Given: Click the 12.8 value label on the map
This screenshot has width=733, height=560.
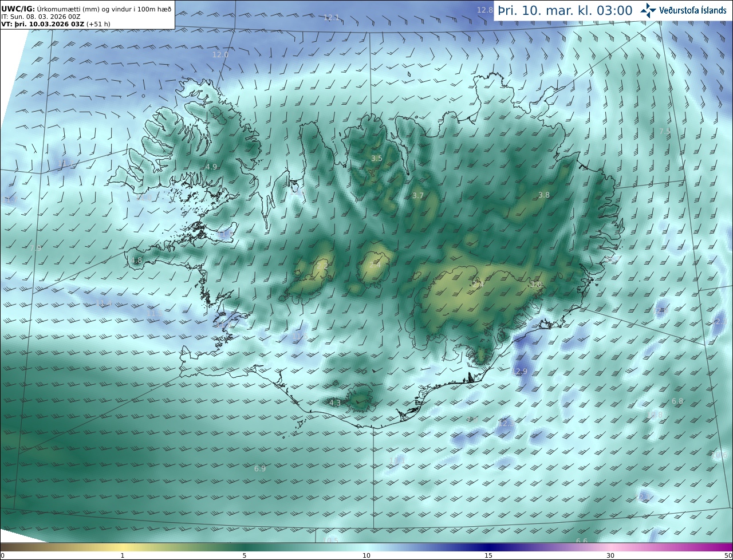Looking at the screenshot, I should point(484,10).
